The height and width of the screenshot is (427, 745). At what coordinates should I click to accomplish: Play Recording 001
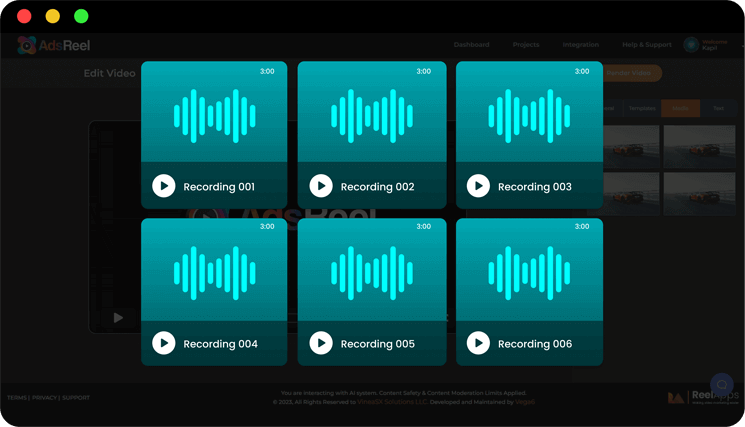tap(164, 186)
